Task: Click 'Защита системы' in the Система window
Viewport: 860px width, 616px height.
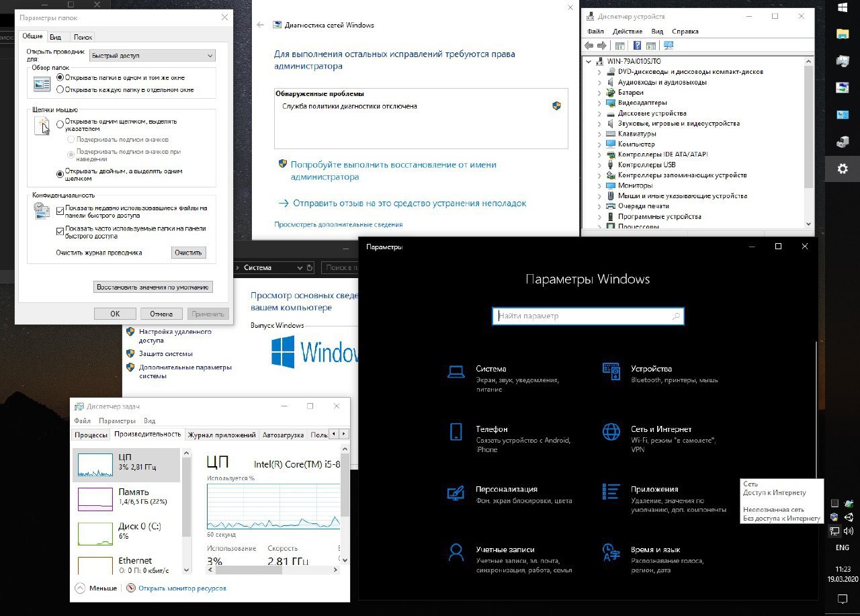Action: click(166, 353)
